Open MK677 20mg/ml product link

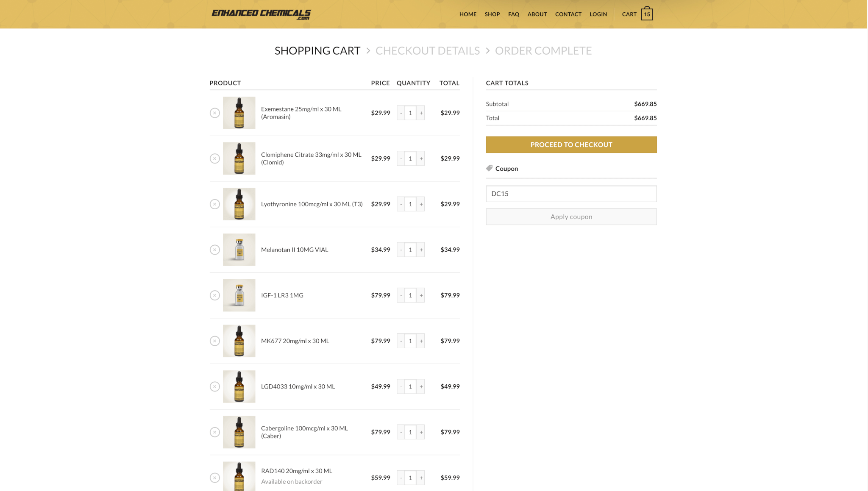295,341
